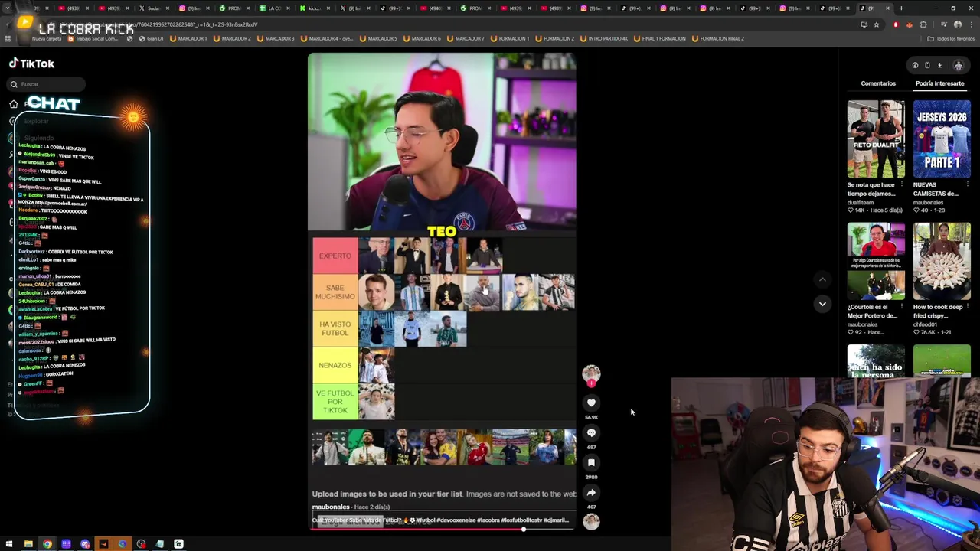Open the maubonales username link
Viewport: 980px width, 551px height.
click(331, 507)
